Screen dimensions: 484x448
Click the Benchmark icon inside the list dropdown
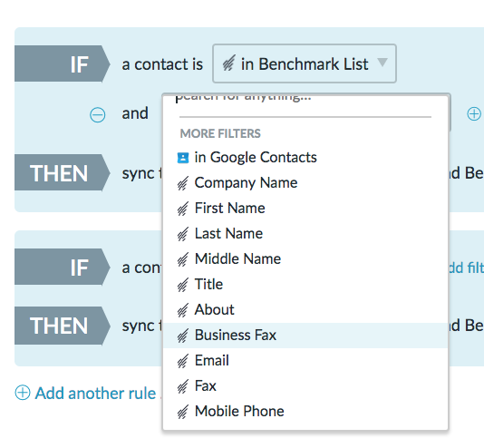229,63
